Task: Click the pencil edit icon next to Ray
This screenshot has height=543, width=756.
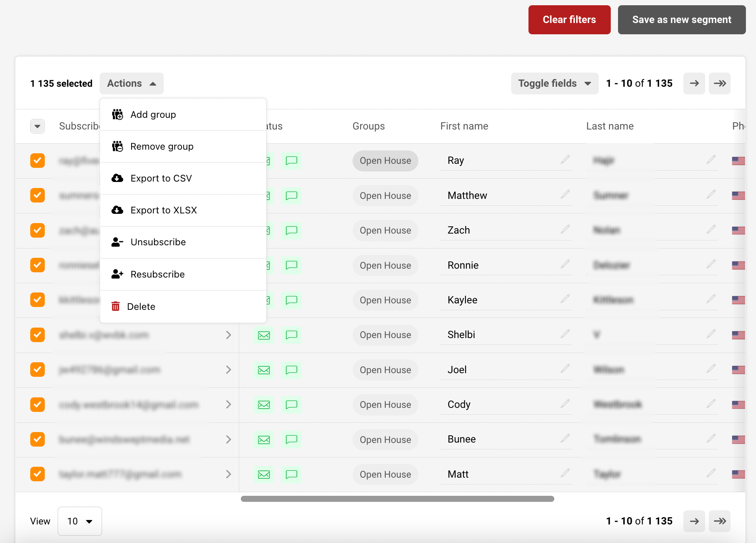Action: tap(565, 160)
